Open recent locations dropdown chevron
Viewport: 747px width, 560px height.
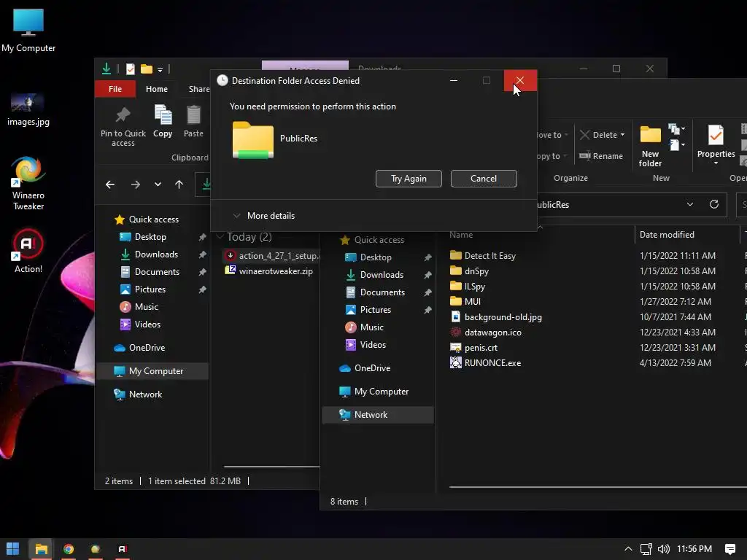(x=158, y=184)
